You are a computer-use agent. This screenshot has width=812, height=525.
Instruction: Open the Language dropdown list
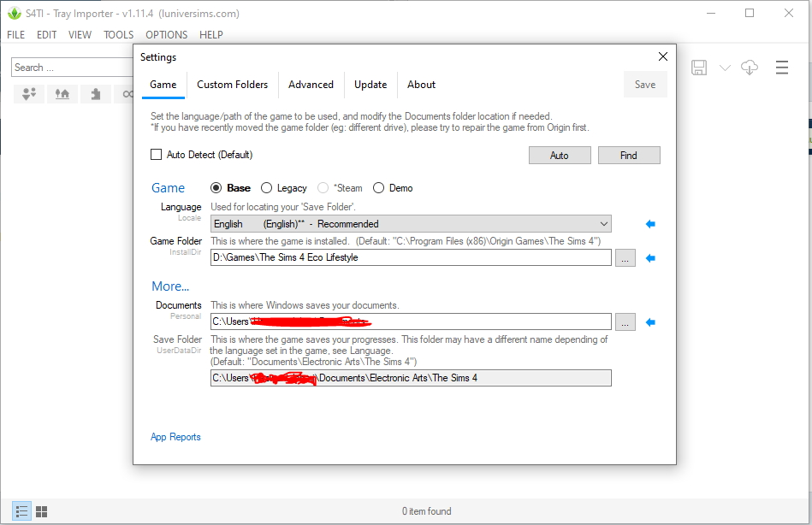pyautogui.click(x=411, y=224)
